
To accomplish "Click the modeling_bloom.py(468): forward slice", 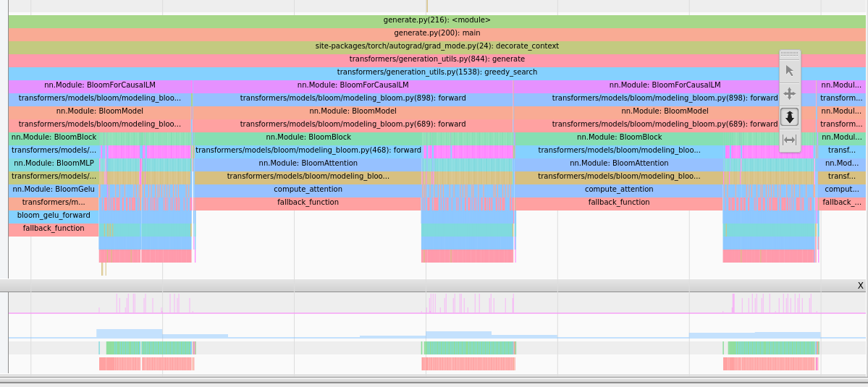I will tap(308, 150).
